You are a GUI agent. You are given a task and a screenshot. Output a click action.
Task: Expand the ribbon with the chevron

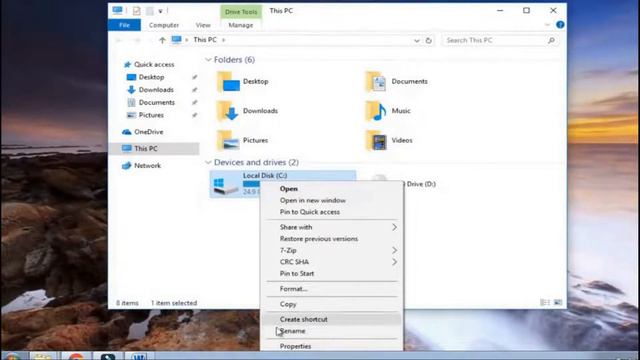(547, 25)
